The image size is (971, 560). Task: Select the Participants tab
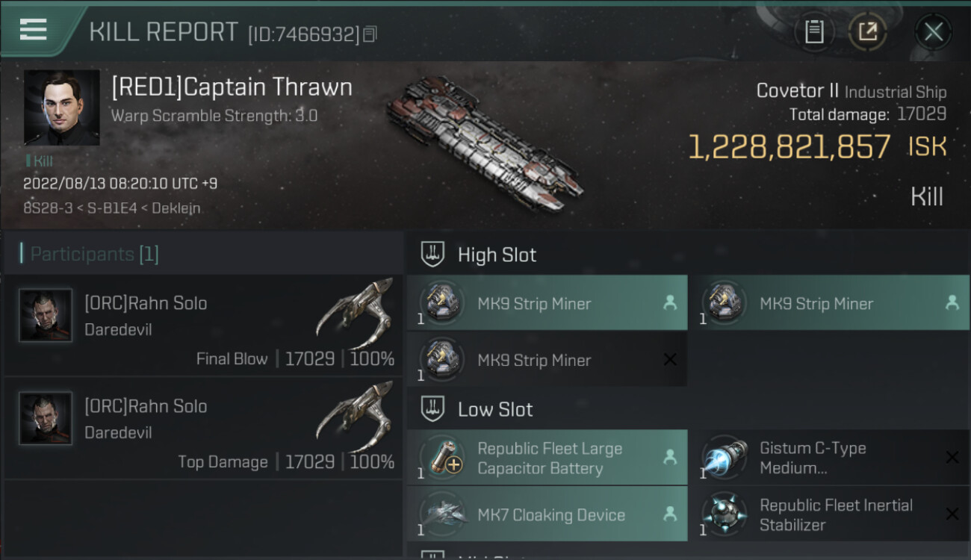[x=94, y=254]
